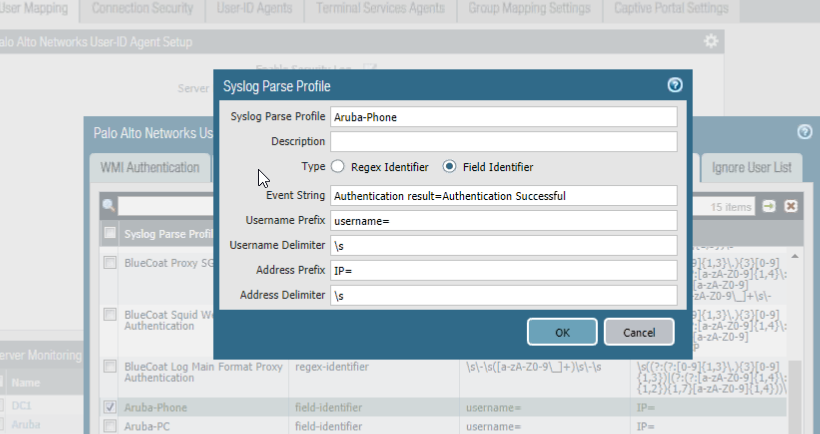Image resolution: width=820 pixels, height=434 pixels.
Task: Select Aruba-PC profile name in table
Action: [x=147, y=427]
